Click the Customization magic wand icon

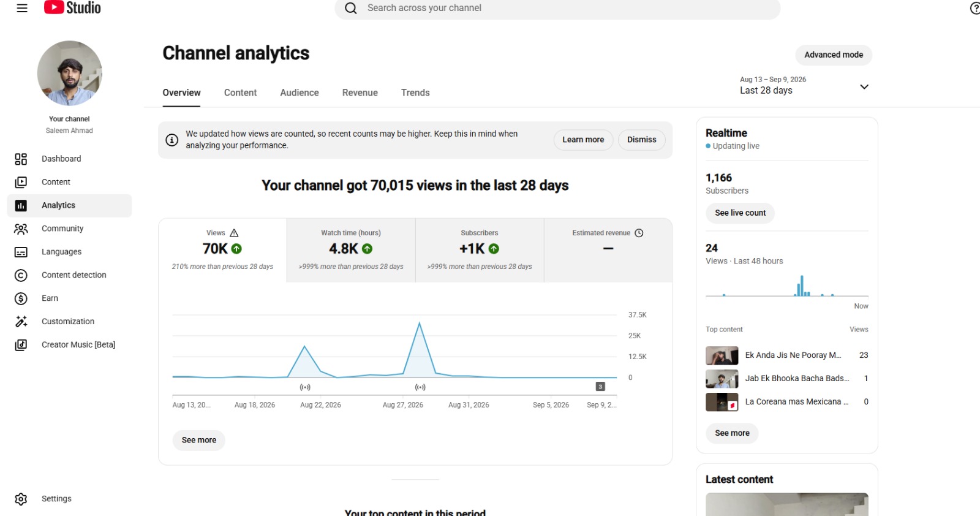[21, 322]
